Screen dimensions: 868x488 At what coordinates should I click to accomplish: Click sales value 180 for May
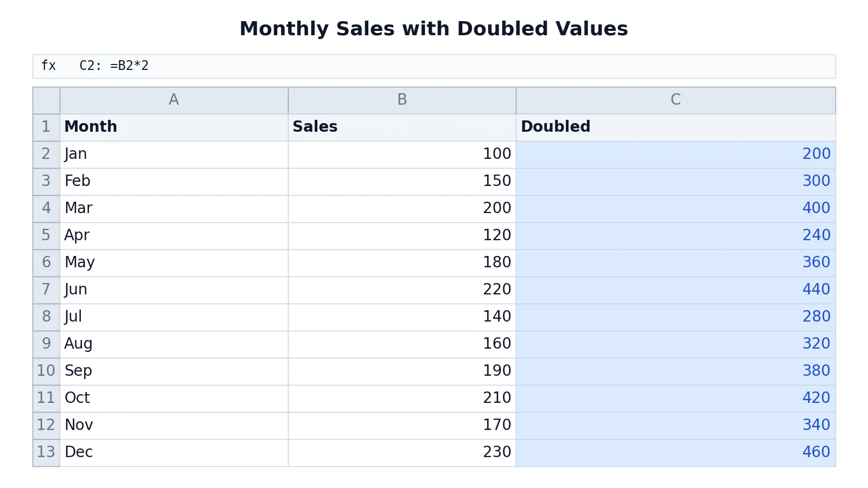pos(402,263)
